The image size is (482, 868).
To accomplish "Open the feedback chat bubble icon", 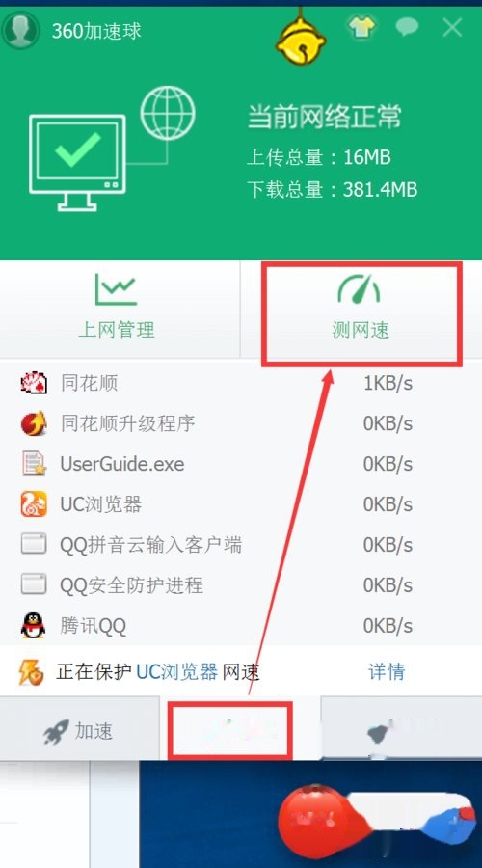I will pos(407,27).
